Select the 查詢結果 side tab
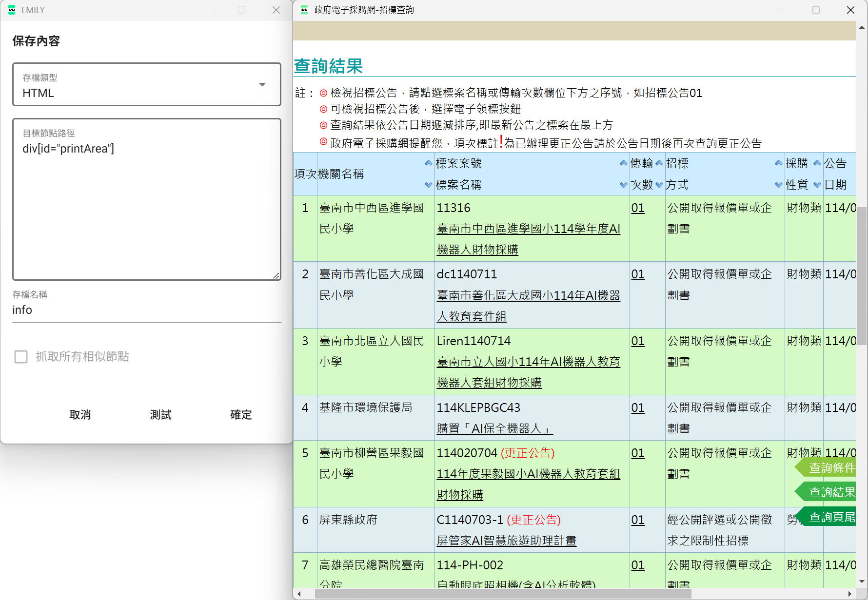This screenshot has width=868, height=600. pyautogui.click(x=830, y=492)
